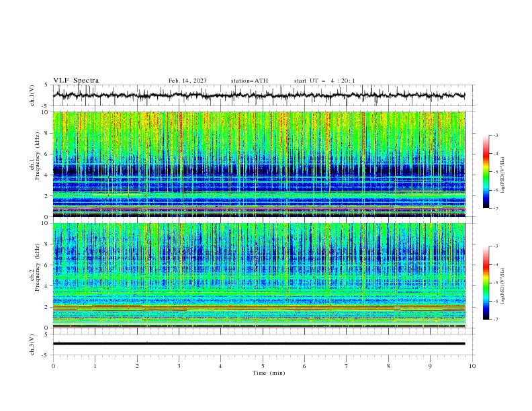The image size is (532, 411).
Task: Click the "VLF Spectra" plot title
Action: (x=76, y=81)
